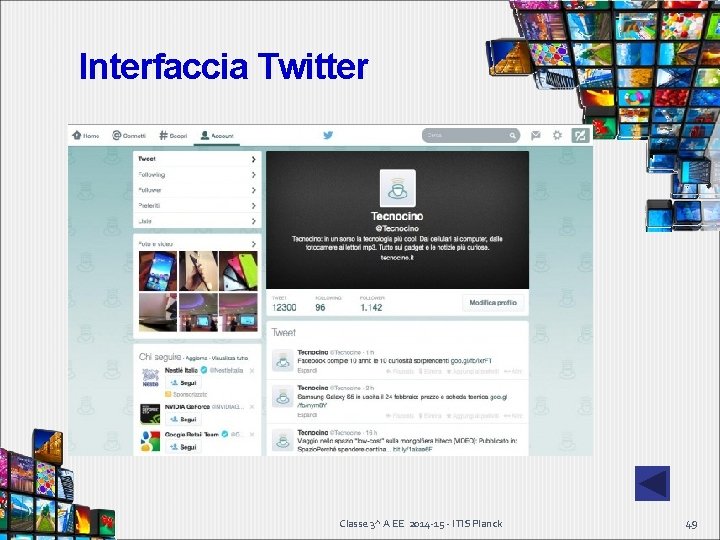Viewport: 720px width, 540px height.
Task: Select Follower in the profile sidebar
Action: click(x=197, y=190)
